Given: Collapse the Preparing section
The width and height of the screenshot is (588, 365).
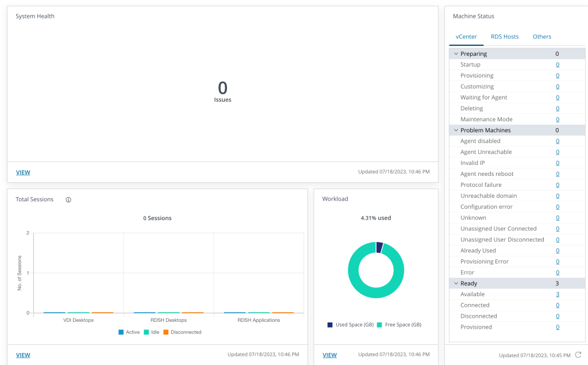Looking at the screenshot, I should point(456,54).
